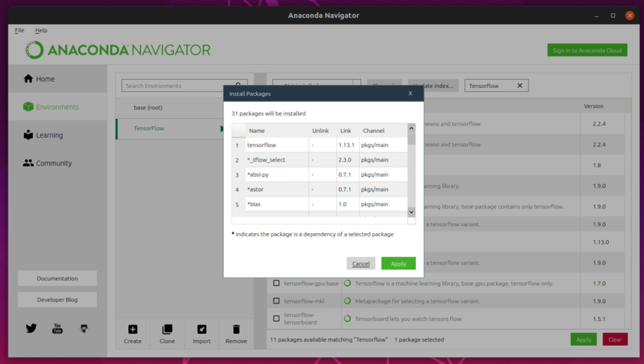Click the status circle for tensorflow-tensorboard
This screenshot has height=364, width=644.
[x=347, y=319]
